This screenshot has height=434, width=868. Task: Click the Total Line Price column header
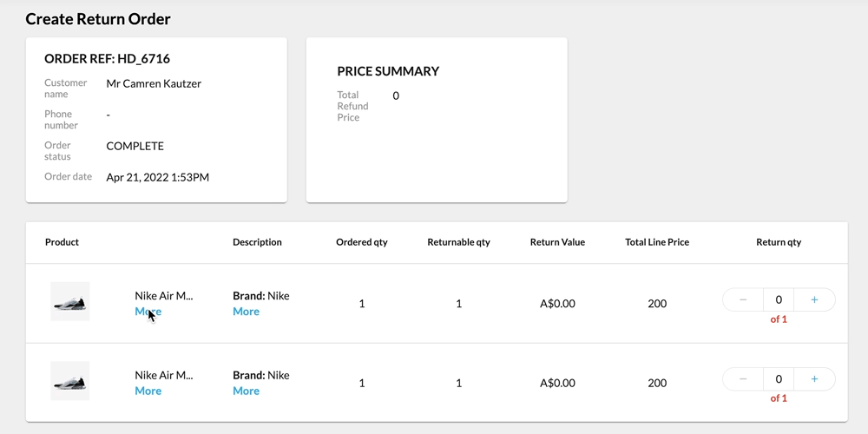pos(657,242)
